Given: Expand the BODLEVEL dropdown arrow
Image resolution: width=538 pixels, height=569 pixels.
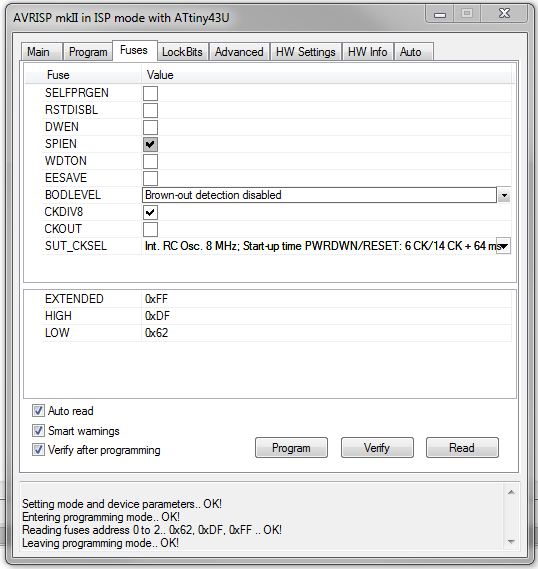Looking at the screenshot, I should click(504, 196).
